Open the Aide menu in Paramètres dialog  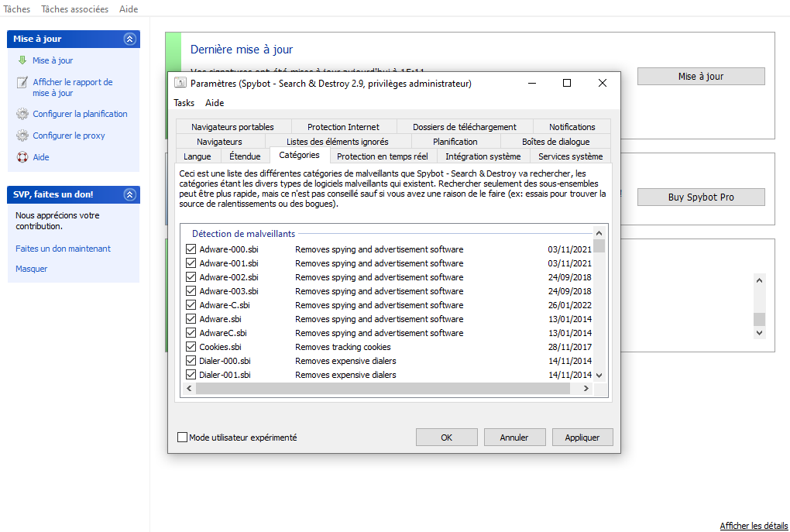(x=215, y=103)
